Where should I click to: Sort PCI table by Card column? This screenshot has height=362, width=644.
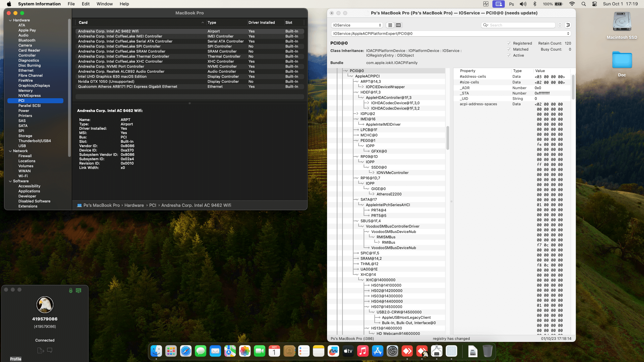[141, 22]
